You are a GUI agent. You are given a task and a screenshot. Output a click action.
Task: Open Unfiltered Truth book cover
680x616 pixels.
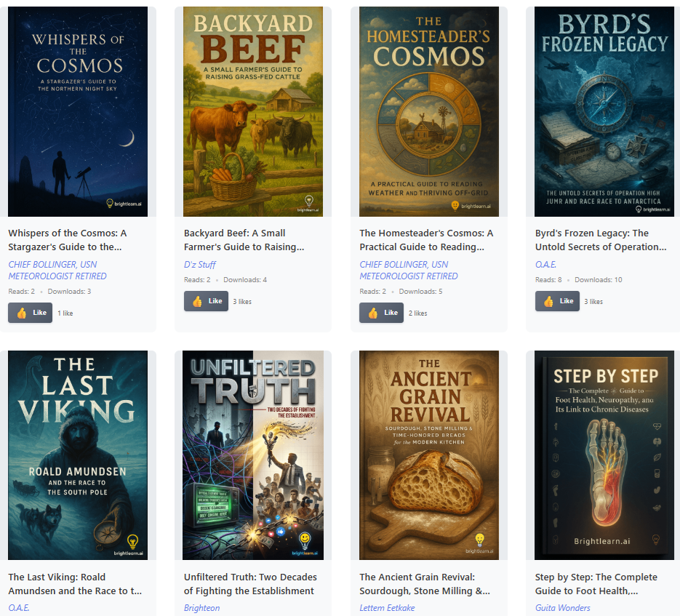[x=253, y=455]
